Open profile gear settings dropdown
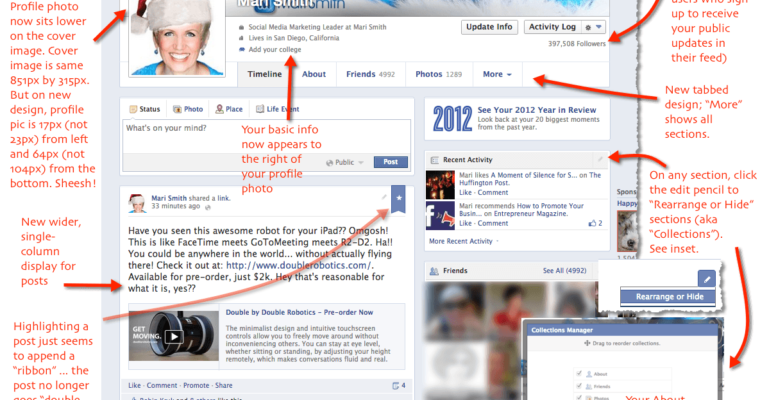The width and height of the screenshot is (760, 400). coord(593,27)
